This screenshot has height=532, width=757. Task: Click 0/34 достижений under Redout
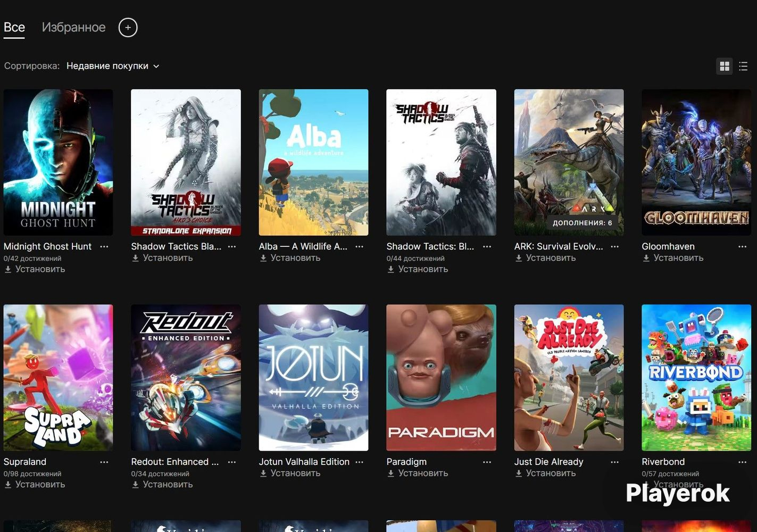click(160, 474)
